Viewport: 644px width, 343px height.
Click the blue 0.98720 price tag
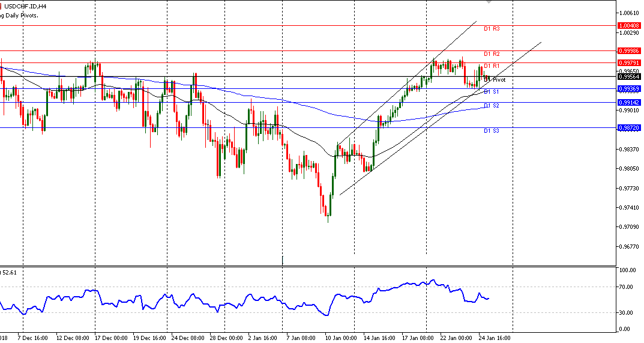pos(628,127)
